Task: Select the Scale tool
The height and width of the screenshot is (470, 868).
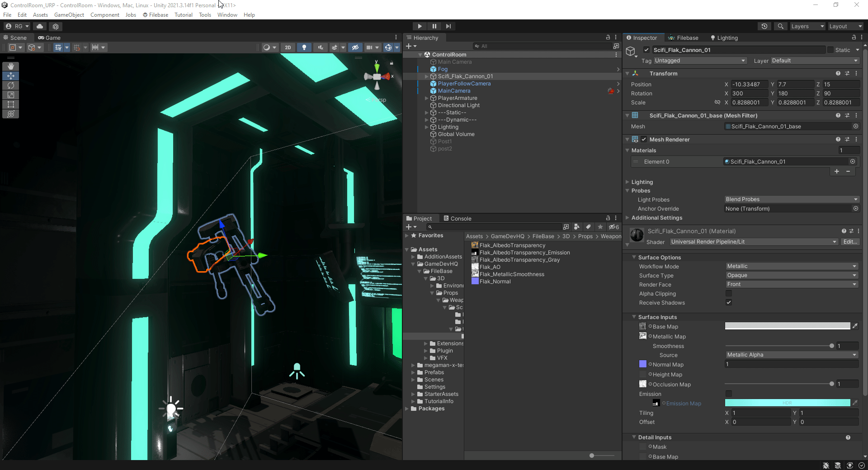Action: pyautogui.click(x=11, y=95)
